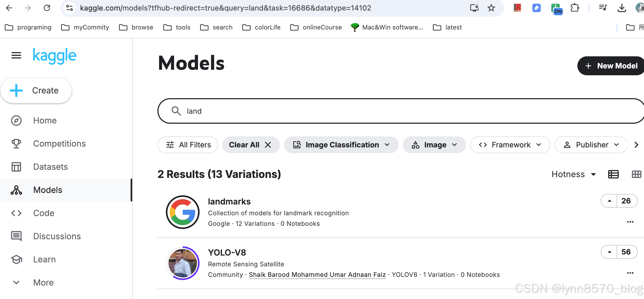The image size is (644, 299).
Task: Open the Extensions puzzle icon
Action: pyautogui.click(x=574, y=8)
